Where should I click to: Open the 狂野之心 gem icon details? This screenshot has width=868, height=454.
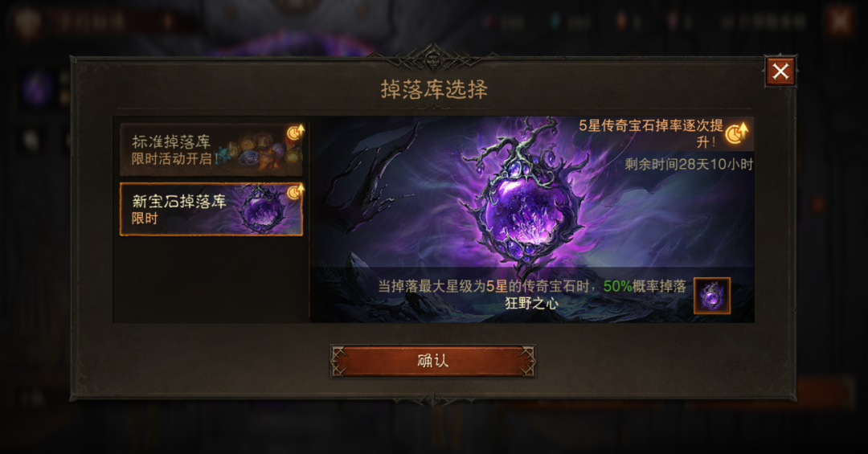[712, 296]
